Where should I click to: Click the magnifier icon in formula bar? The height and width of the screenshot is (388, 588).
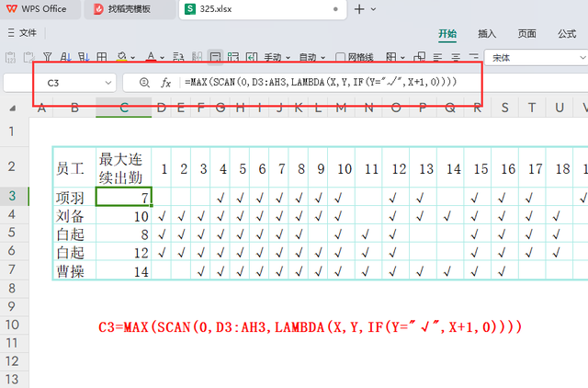(144, 83)
